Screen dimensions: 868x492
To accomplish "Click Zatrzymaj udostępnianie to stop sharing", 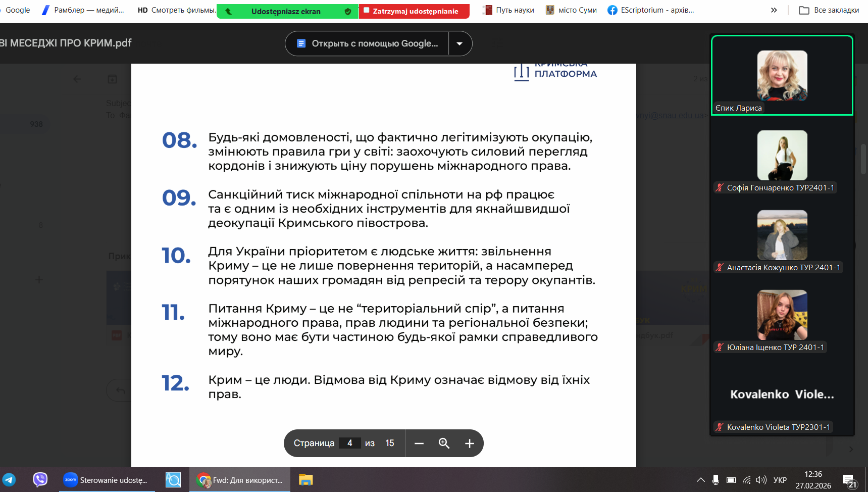I will 414,11.
